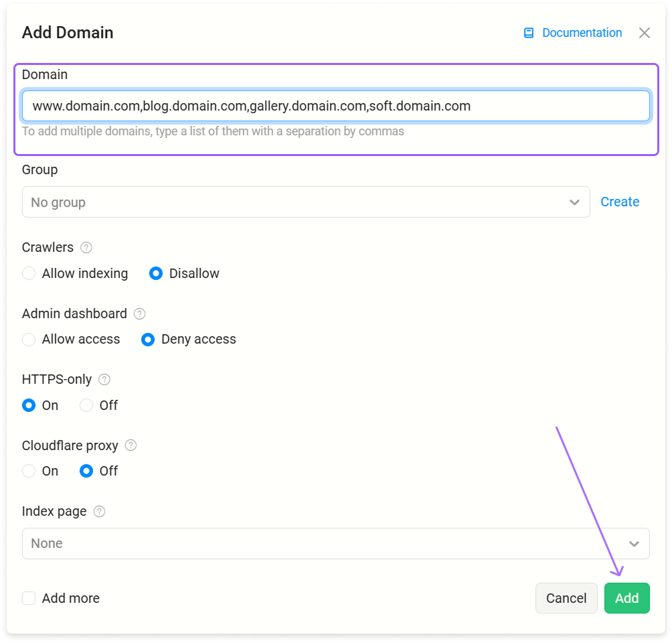Click the green Add button
672x643 pixels.
[x=627, y=598]
